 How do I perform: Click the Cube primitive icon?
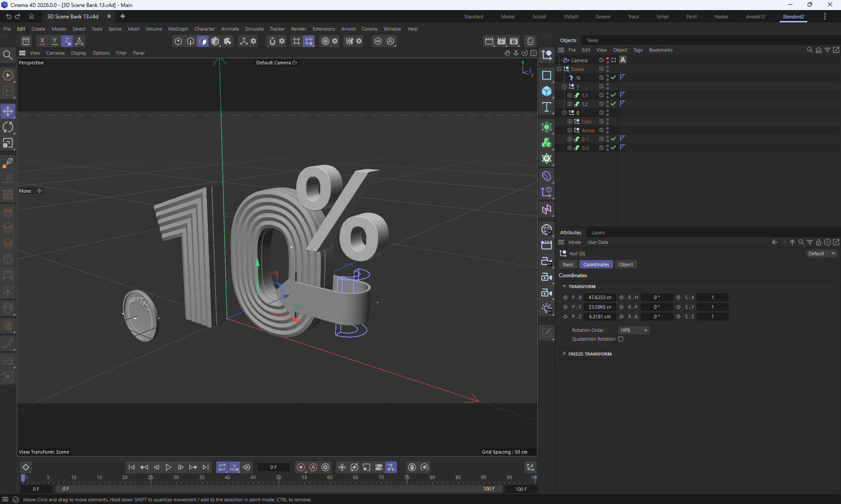point(546,91)
